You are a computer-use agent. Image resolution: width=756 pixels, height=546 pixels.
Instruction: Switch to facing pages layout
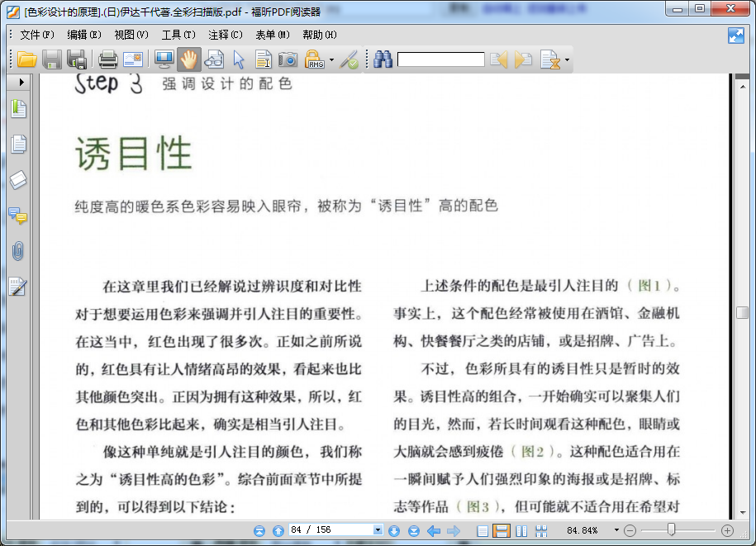click(521, 530)
